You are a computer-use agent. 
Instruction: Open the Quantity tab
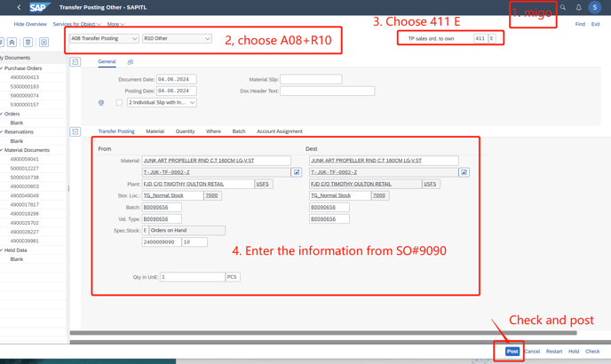tap(185, 131)
